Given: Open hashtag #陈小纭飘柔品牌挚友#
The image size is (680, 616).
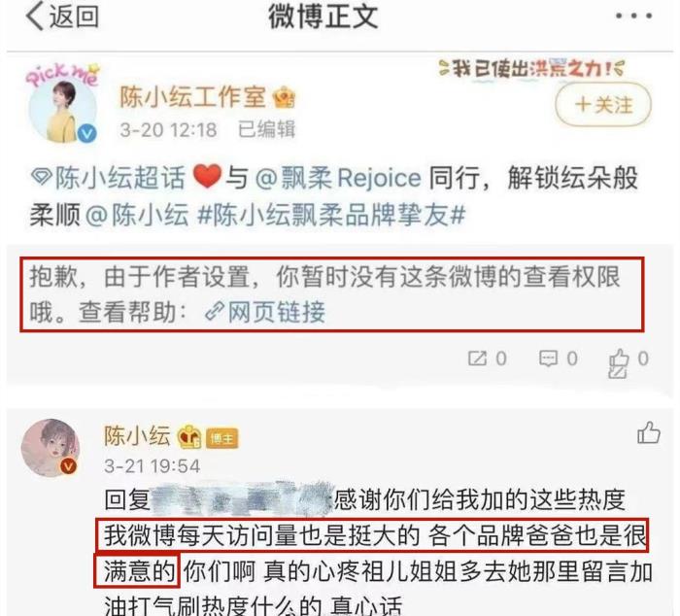Looking at the screenshot, I should (331, 215).
